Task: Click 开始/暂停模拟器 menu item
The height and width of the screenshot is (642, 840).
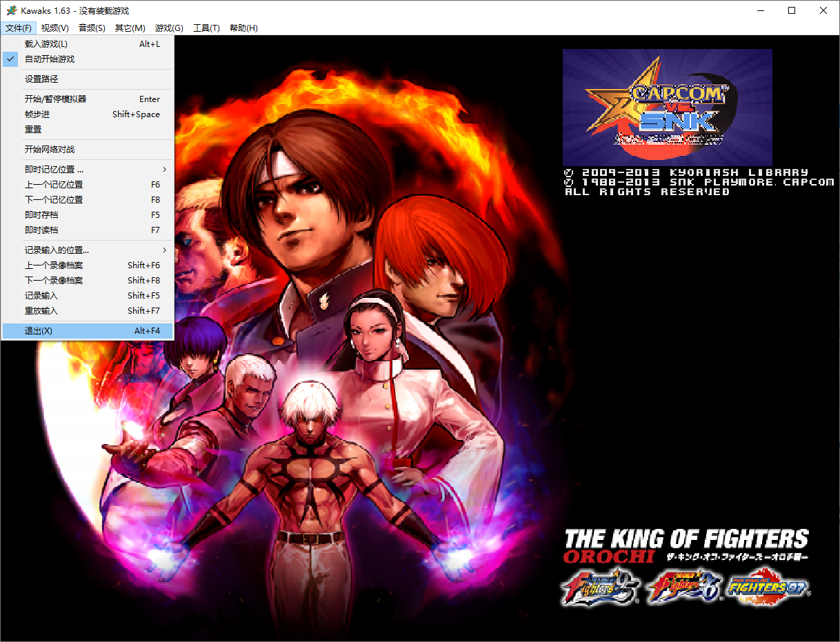Action: tap(55, 99)
